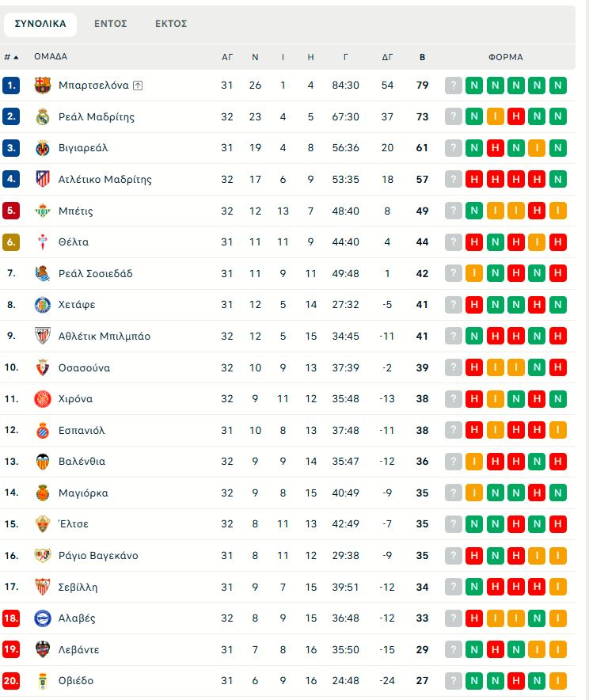Click the Villarreal yellow crest icon
The height and width of the screenshot is (700, 589).
coord(43,148)
